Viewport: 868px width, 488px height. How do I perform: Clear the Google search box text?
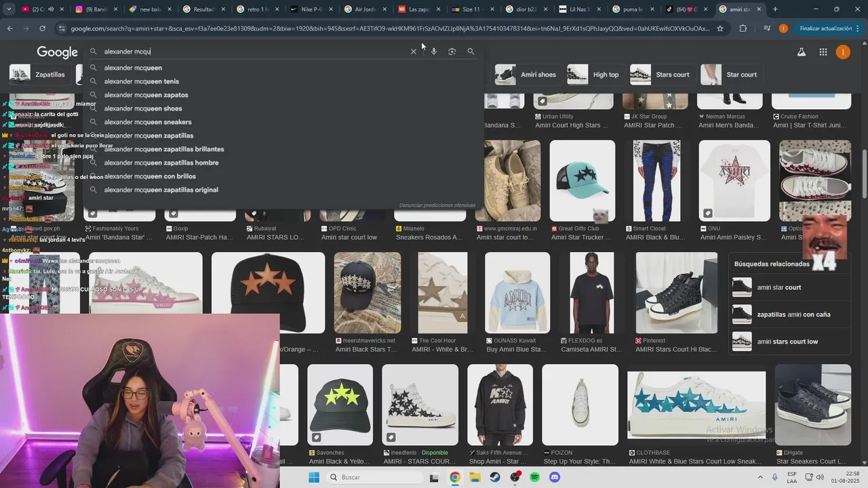[414, 52]
